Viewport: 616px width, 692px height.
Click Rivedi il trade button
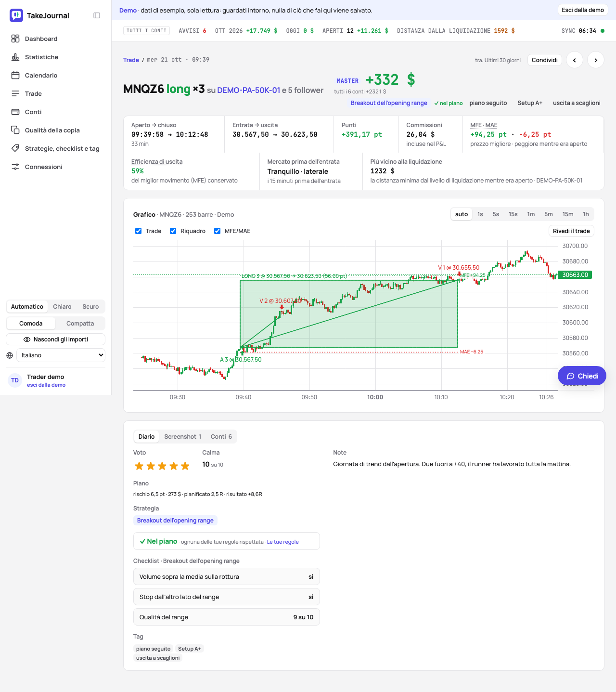(571, 231)
